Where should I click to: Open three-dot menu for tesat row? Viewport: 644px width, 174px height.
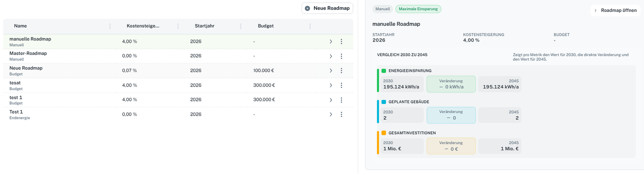click(x=341, y=85)
